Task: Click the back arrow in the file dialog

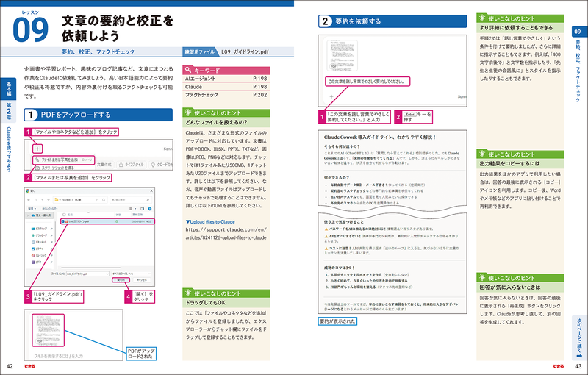Action: pos(29,200)
